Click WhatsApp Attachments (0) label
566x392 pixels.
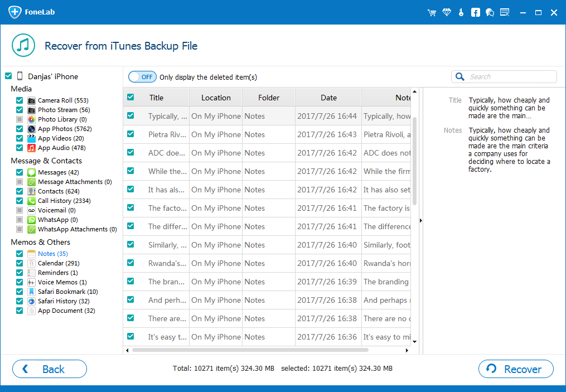[x=78, y=229]
